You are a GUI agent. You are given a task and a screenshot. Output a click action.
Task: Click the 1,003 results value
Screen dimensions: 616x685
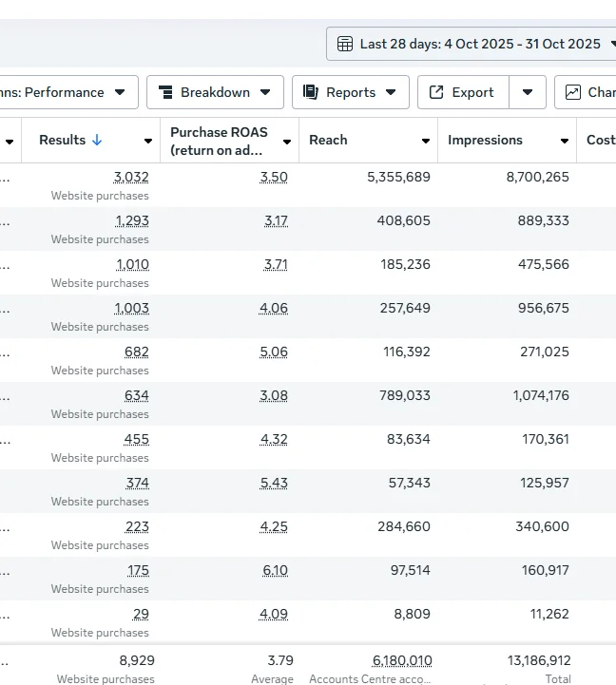131,308
